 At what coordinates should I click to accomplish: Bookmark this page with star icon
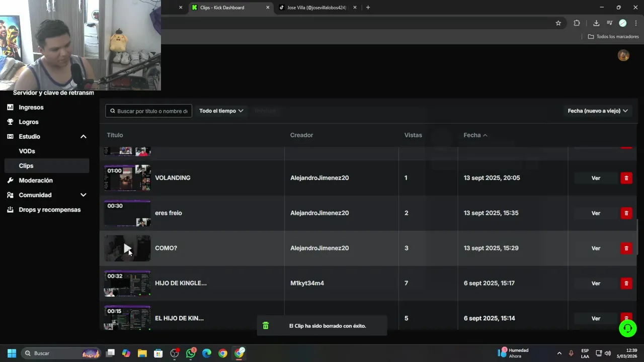[558, 23]
